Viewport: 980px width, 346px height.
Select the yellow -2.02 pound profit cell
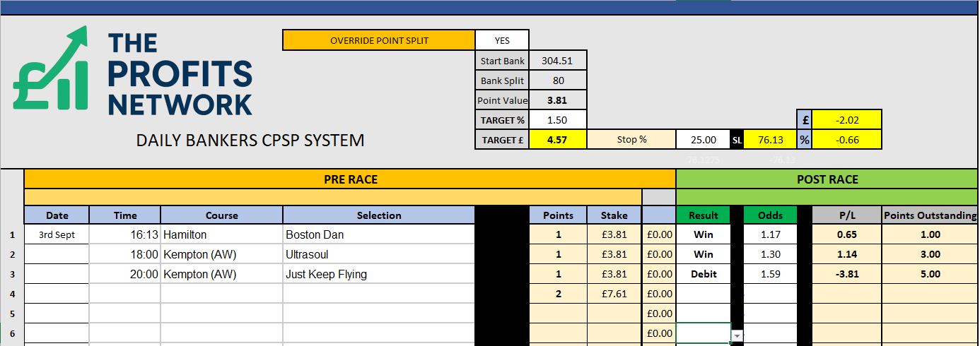coord(846,120)
